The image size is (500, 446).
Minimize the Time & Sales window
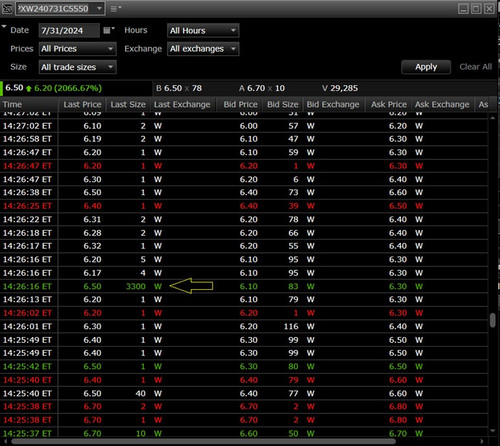click(x=463, y=9)
